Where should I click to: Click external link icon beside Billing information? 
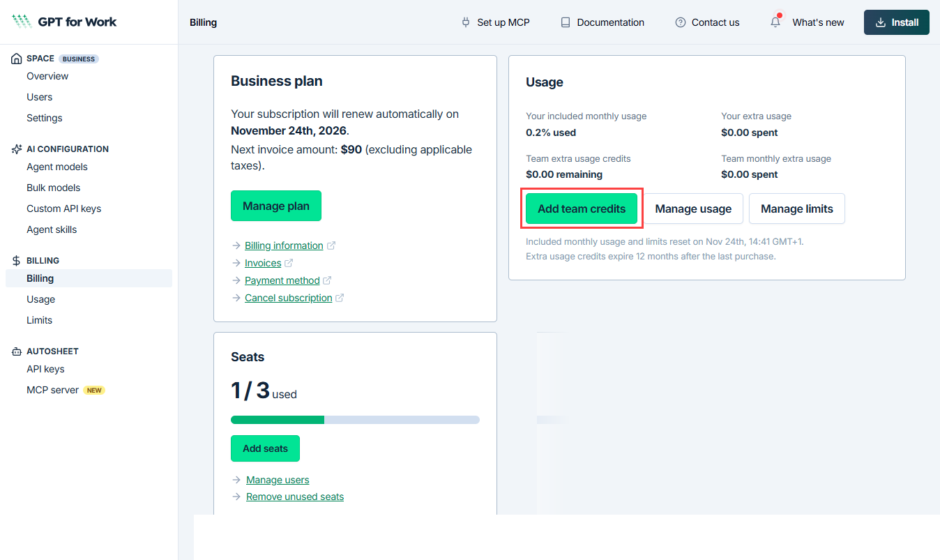point(331,245)
